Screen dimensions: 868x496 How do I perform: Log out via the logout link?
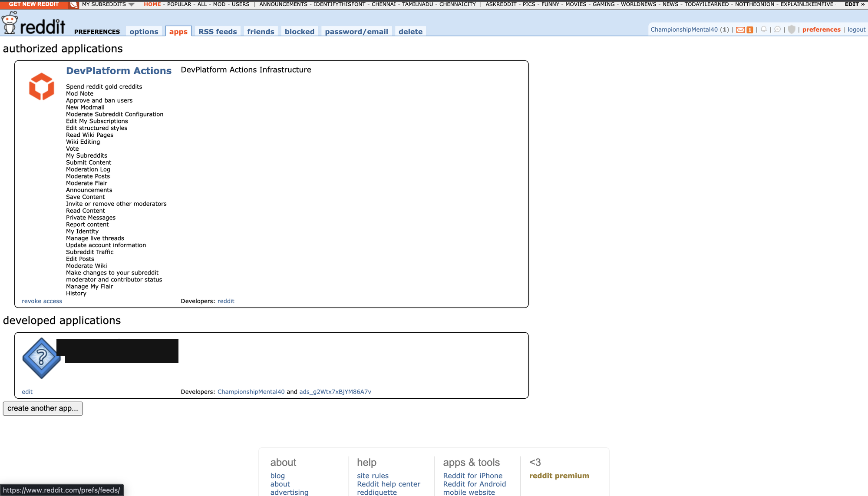[856, 30]
